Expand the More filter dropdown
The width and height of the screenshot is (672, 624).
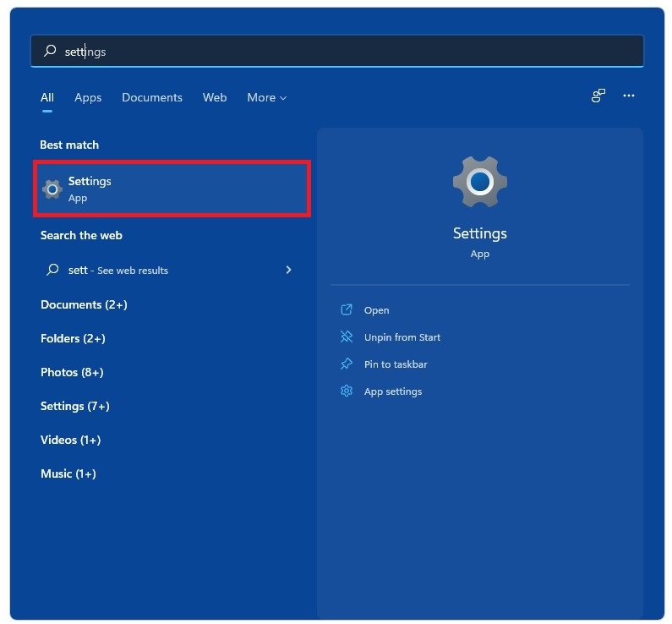(x=266, y=98)
